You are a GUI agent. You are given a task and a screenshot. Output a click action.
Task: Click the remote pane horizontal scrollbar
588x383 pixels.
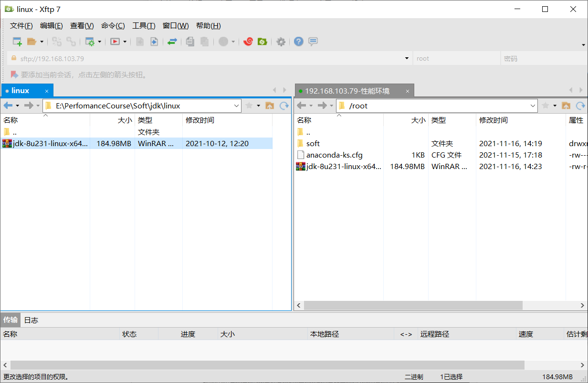[x=413, y=305]
